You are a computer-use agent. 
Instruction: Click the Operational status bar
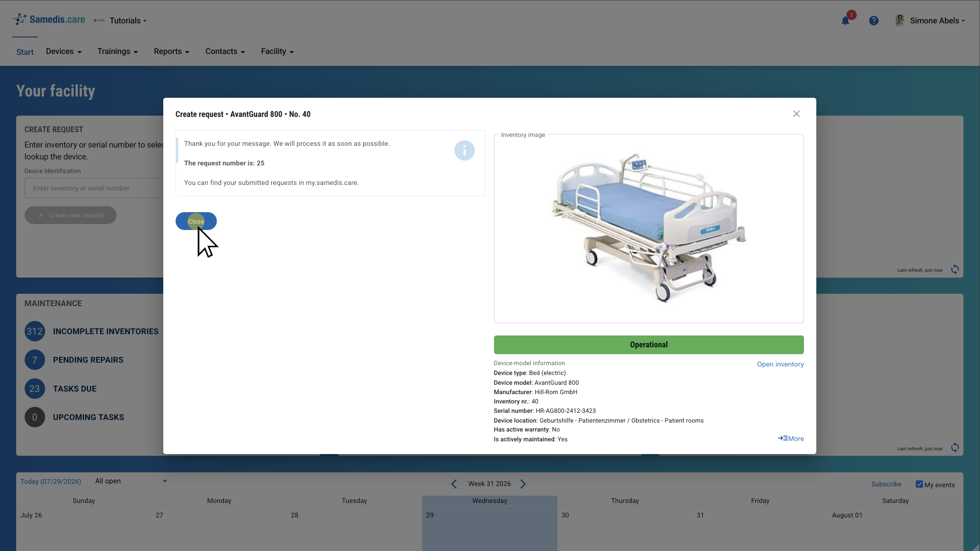tap(649, 345)
